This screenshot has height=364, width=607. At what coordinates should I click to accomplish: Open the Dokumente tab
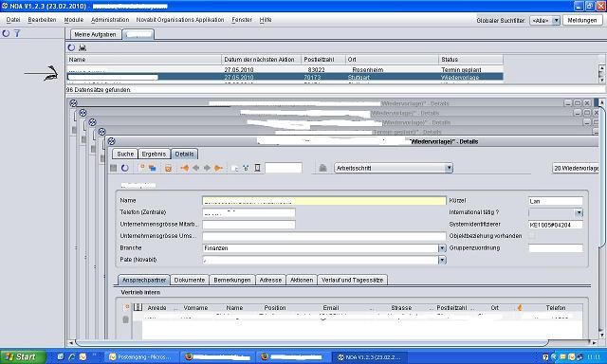click(190, 280)
